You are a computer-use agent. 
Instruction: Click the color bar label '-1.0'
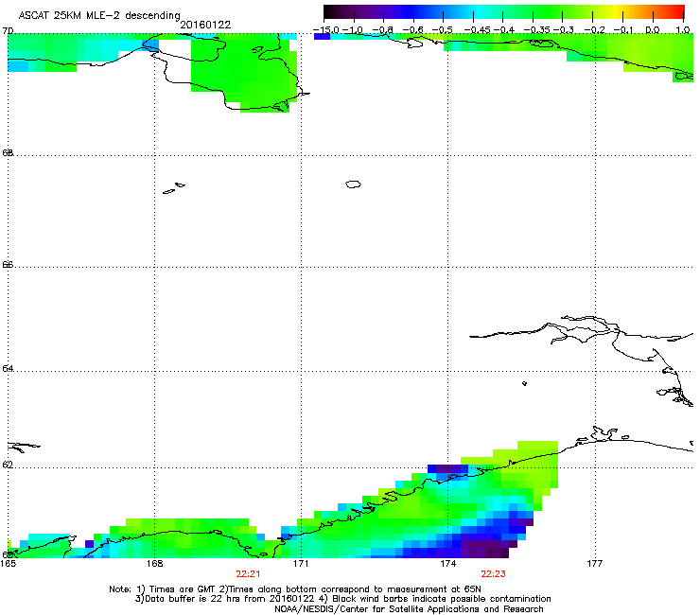tap(353, 29)
